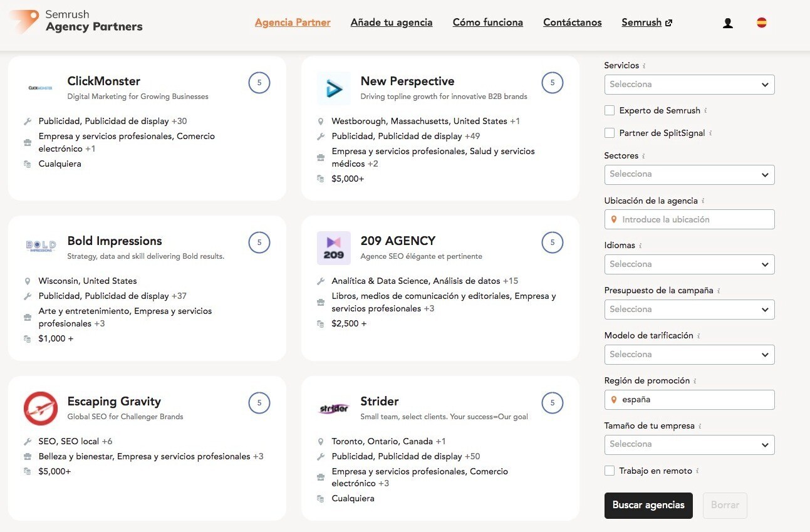Open the user account icon
This screenshot has width=810, height=532.
[727, 23]
